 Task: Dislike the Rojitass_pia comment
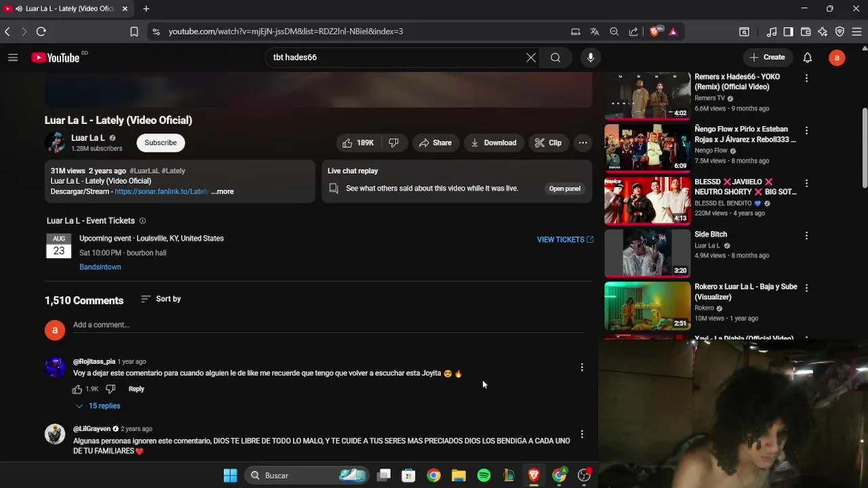tap(111, 389)
